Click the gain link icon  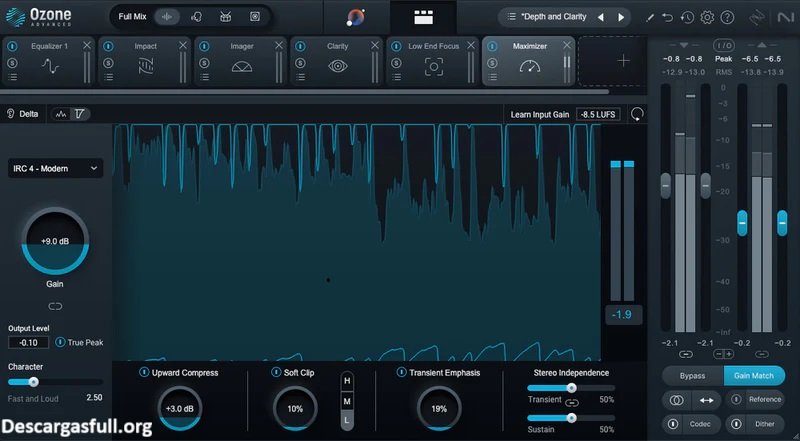[55, 305]
